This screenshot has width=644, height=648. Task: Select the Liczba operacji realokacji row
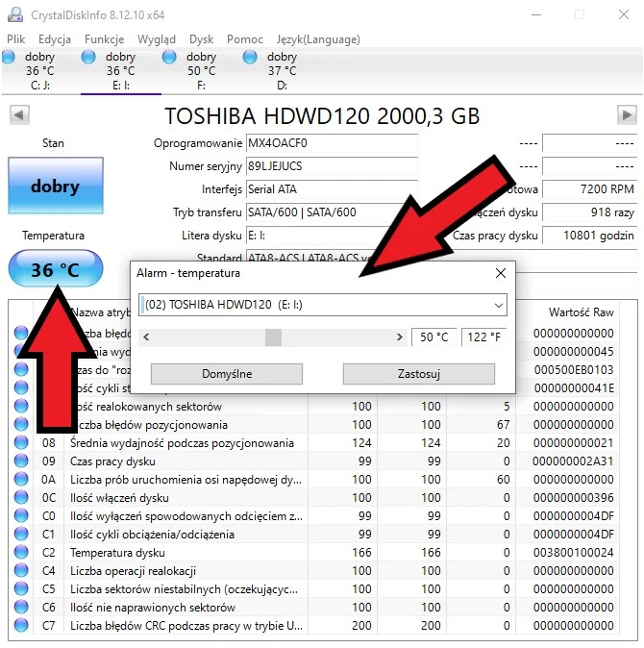(314, 571)
